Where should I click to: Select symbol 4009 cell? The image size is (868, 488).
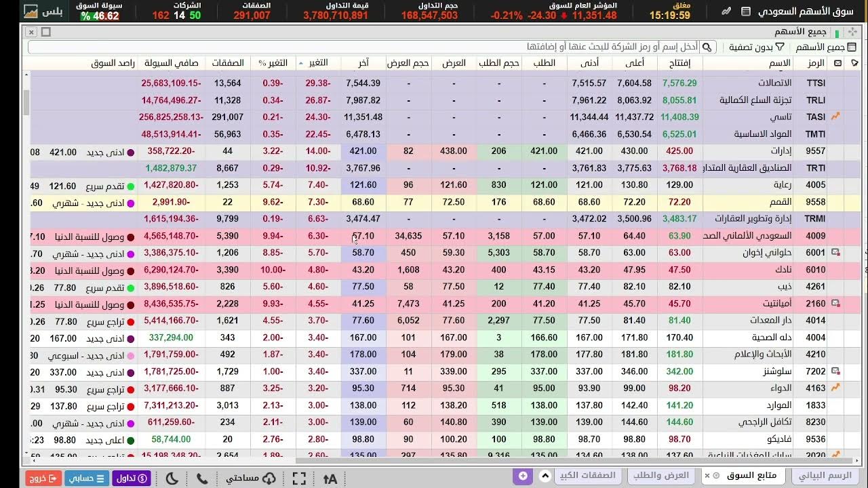tap(815, 236)
